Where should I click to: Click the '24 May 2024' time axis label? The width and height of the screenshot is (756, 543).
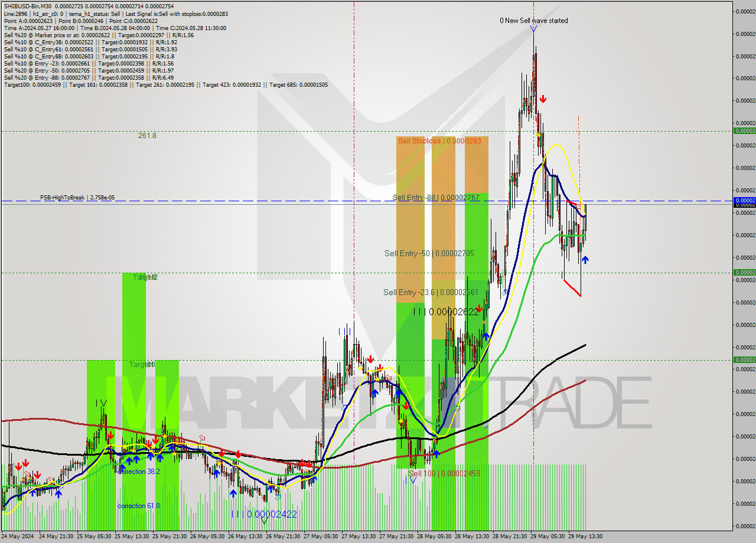[18, 537]
